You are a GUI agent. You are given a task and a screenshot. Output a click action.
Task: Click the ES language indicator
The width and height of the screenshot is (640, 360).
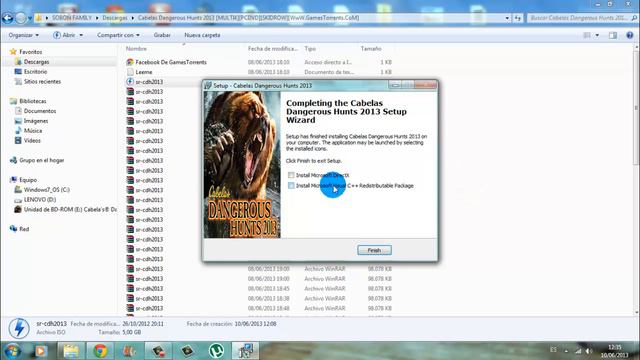click(553, 350)
